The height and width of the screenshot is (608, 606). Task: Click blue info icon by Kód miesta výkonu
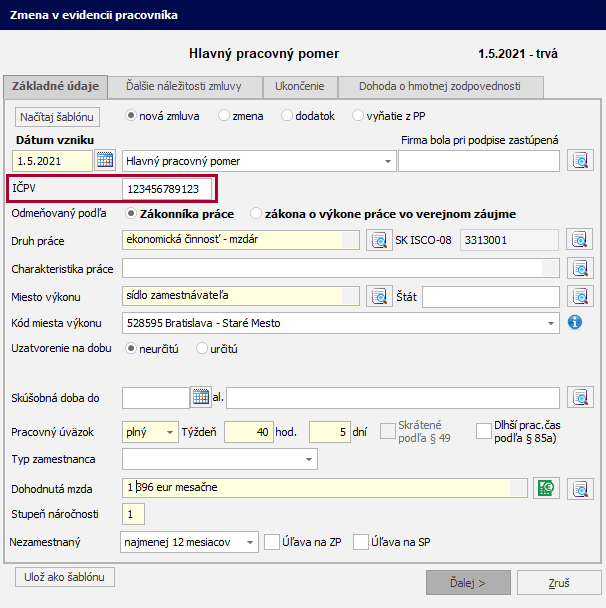575,323
